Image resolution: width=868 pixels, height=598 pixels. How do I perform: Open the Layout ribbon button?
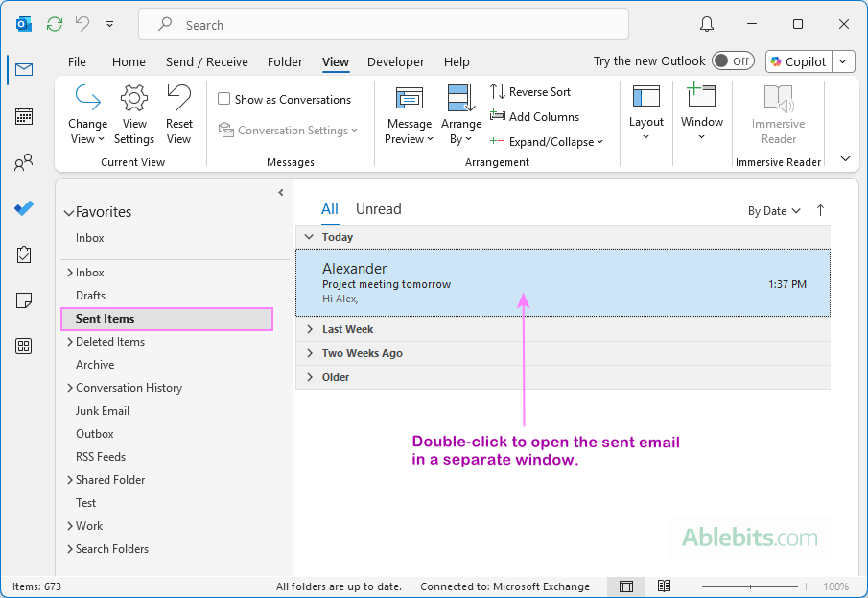tap(646, 112)
